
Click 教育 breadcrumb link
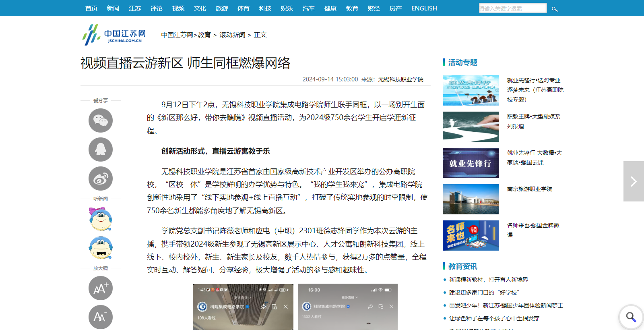coord(204,35)
